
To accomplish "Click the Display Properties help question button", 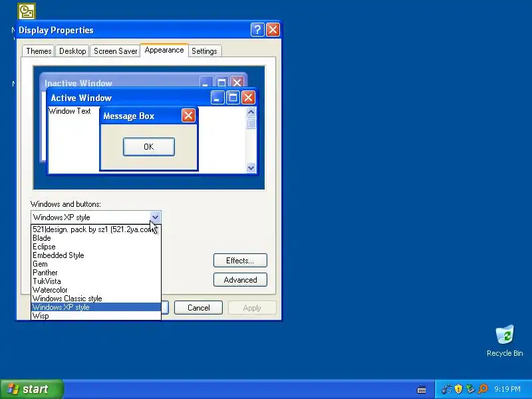I will click(257, 30).
